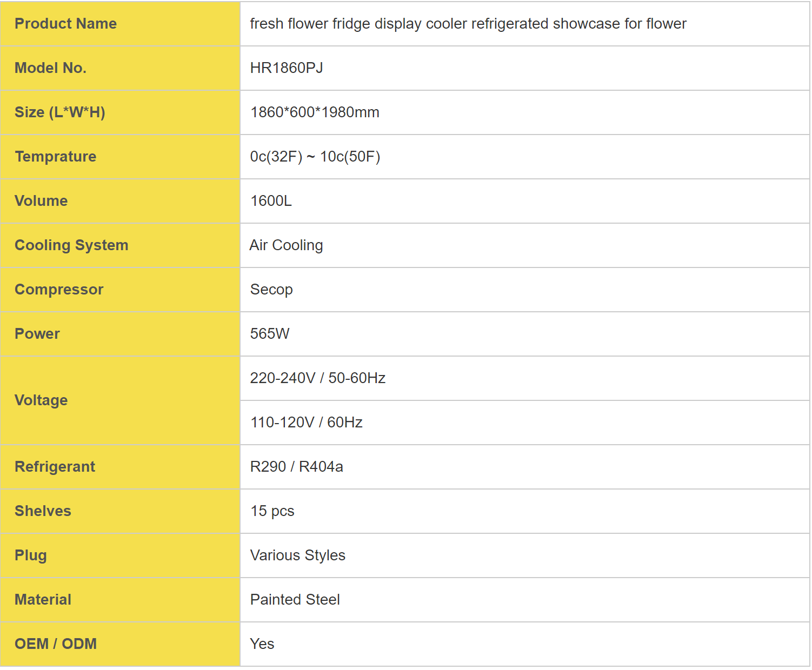Click the Cooling System label
The width and height of the screenshot is (812, 670).
[71, 245]
